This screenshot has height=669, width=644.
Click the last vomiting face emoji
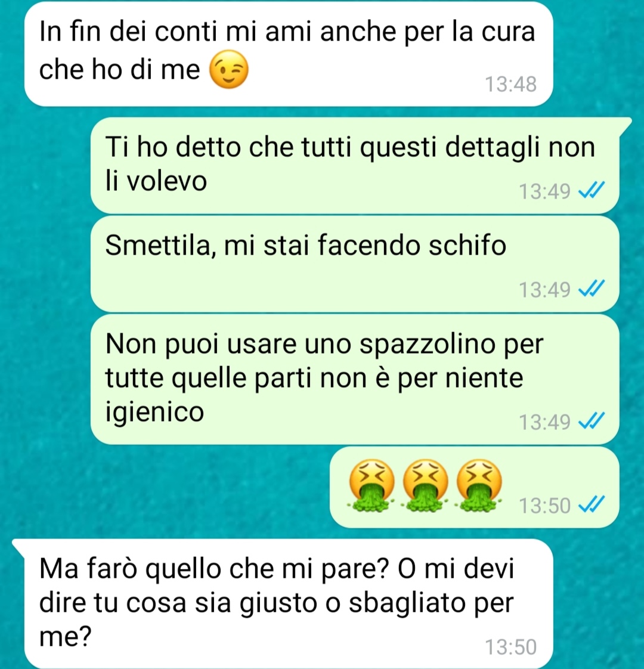click(x=479, y=485)
